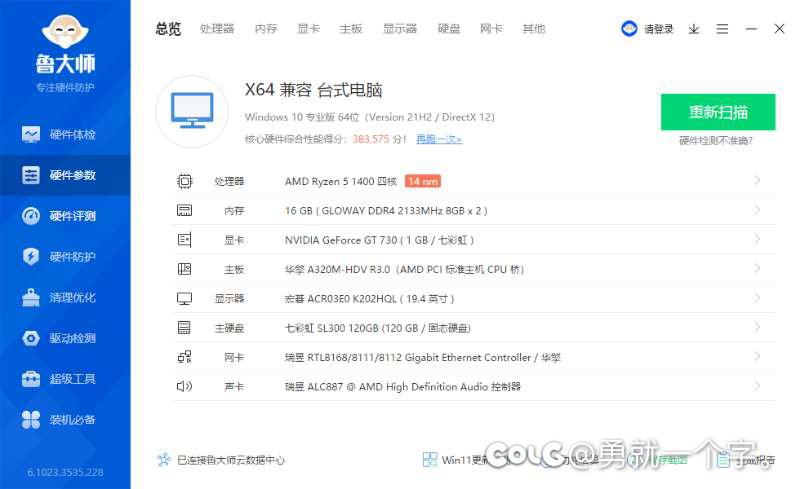
Task: Click version number 6.1023.3535.228
Action: click(x=65, y=473)
